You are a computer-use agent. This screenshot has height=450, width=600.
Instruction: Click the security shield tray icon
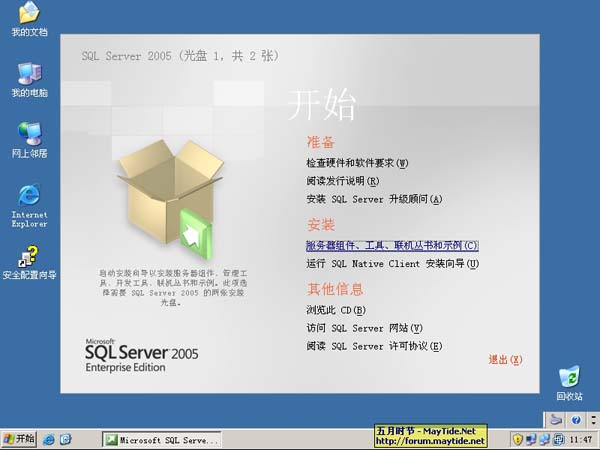pyautogui.click(x=518, y=439)
